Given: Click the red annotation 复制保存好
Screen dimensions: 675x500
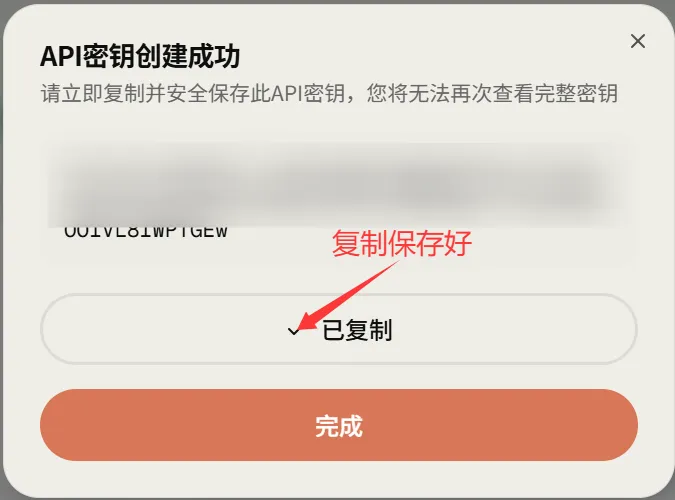Looking at the screenshot, I should click(402, 244).
